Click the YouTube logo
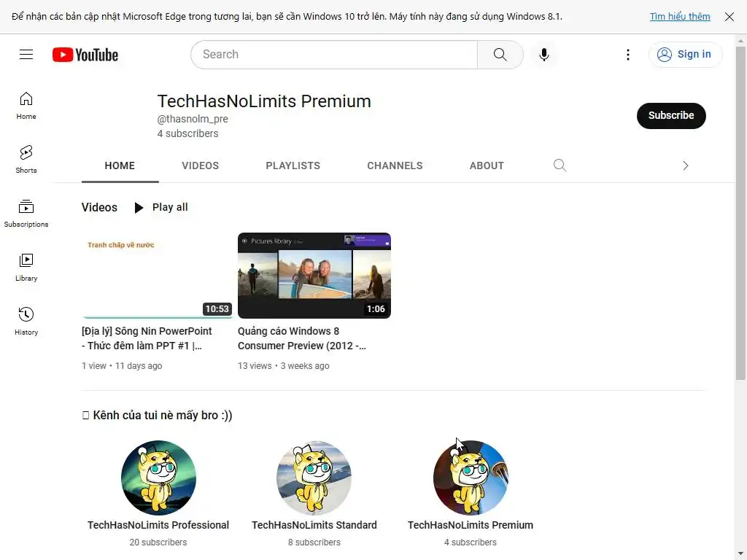This screenshot has width=747, height=560. point(85,55)
